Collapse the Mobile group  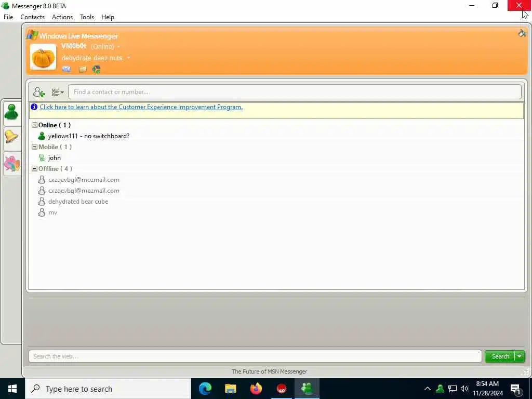pyautogui.click(x=34, y=147)
